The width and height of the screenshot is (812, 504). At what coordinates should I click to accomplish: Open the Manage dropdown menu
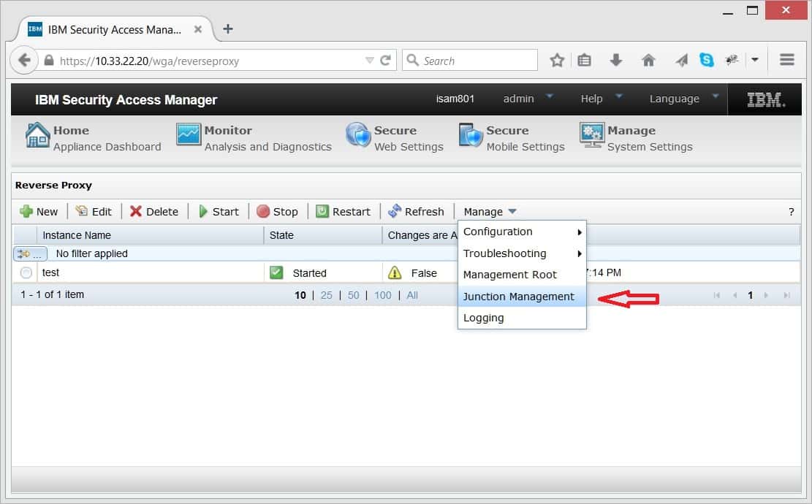[x=484, y=211]
